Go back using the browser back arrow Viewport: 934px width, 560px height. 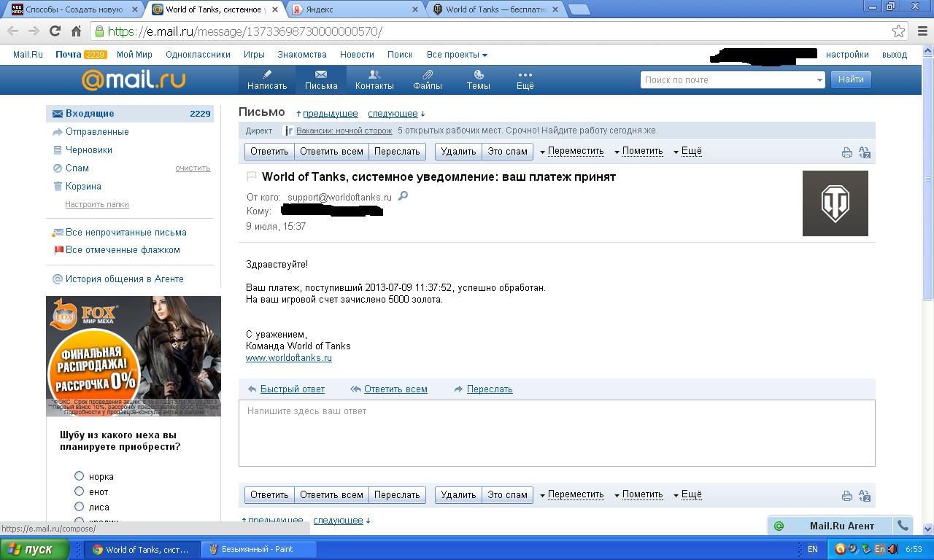(12, 31)
